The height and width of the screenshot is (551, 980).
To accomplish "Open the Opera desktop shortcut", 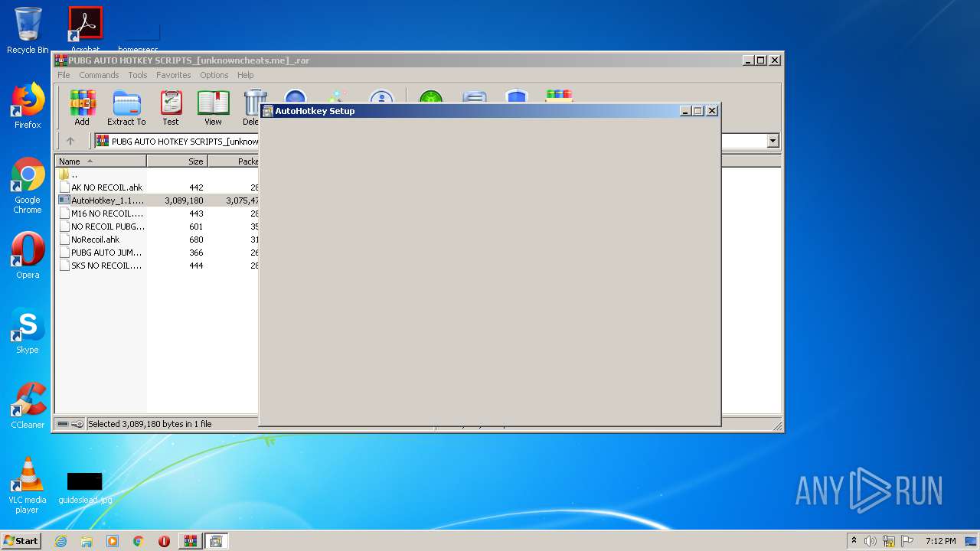I will (x=28, y=256).
